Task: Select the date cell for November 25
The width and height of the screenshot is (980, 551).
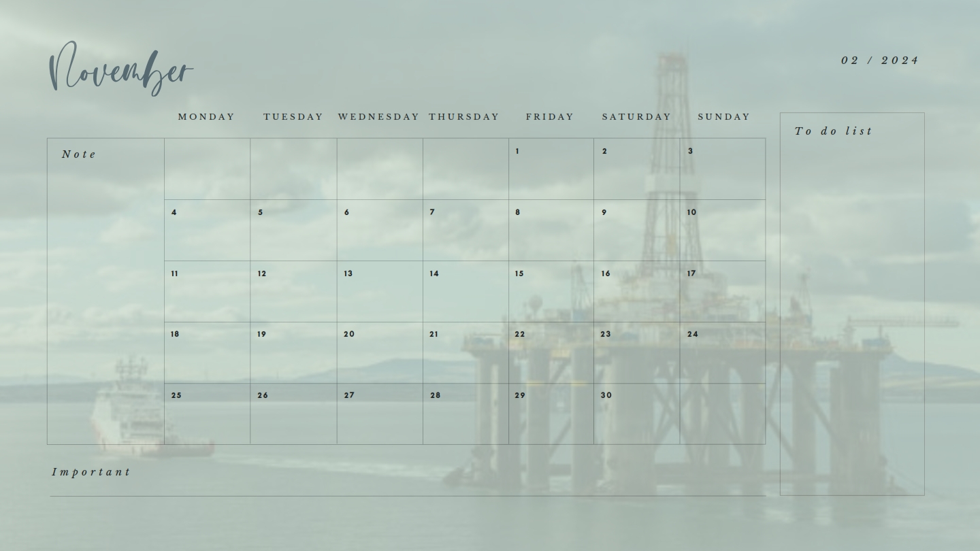Action: coord(207,412)
